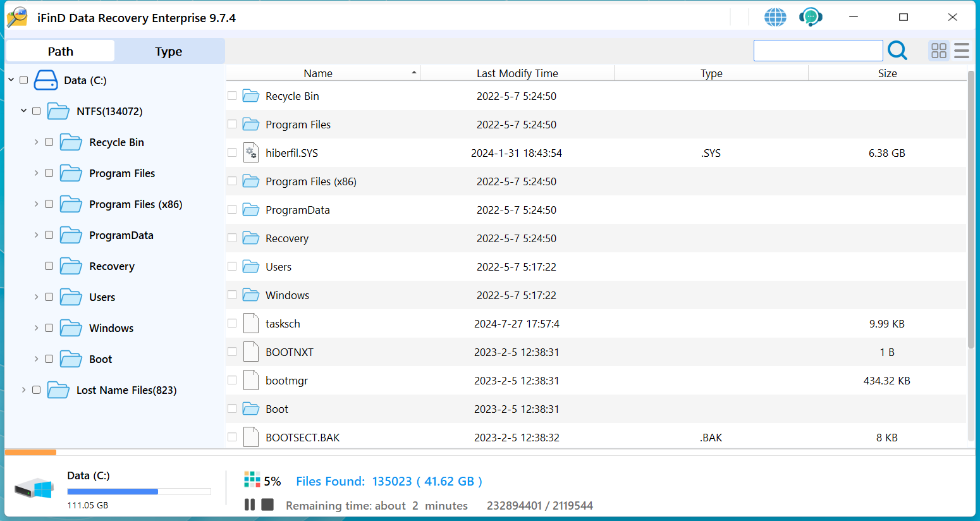Viewport: 980px width, 521px height.
Task: Switch to list view icon
Action: coord(962,51)
